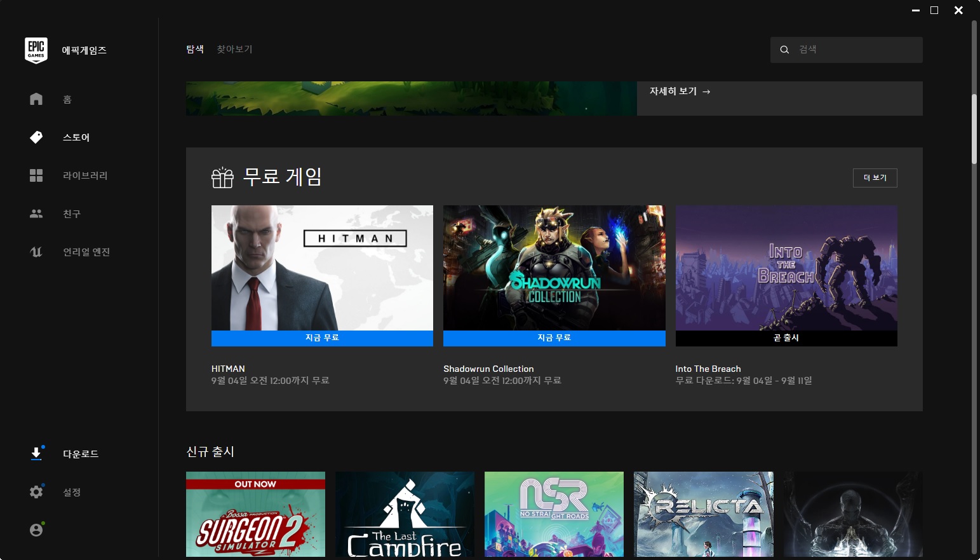980x560 pixels.
Task: Open the Into The Breach artwork
Action: pos(786,268)
